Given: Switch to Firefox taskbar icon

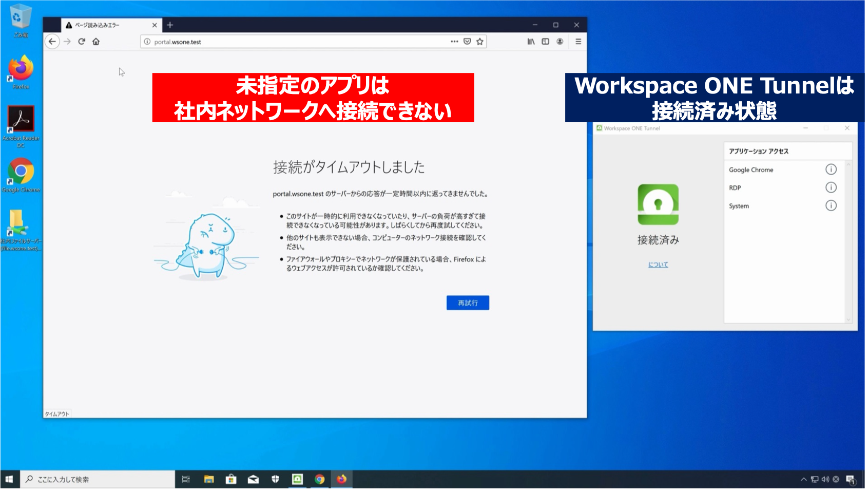Looking at the screenshot, I should pyautogui.click(x=341, y=479).
